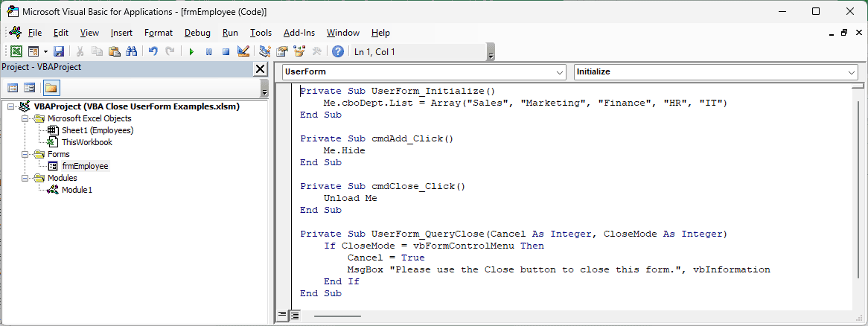The image size is (868, 326).
Task: Toggle Folders view in Project pane
Action: tap(51, 87)
